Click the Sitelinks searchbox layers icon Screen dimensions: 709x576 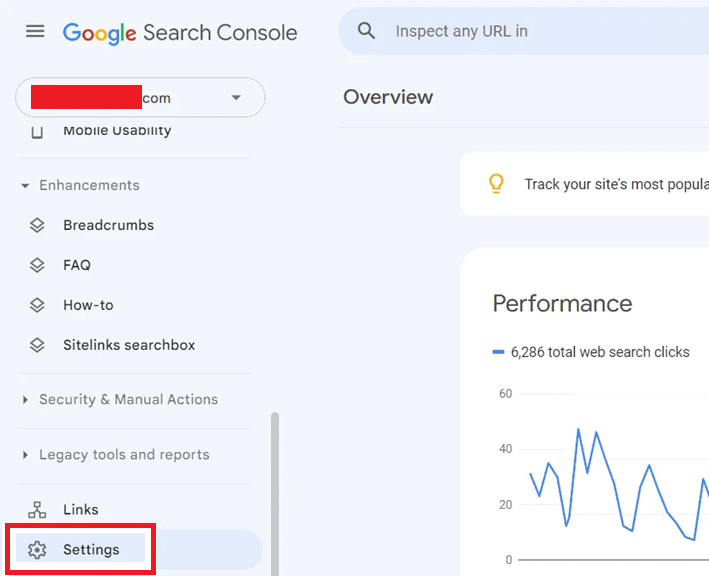click(37, 345)
